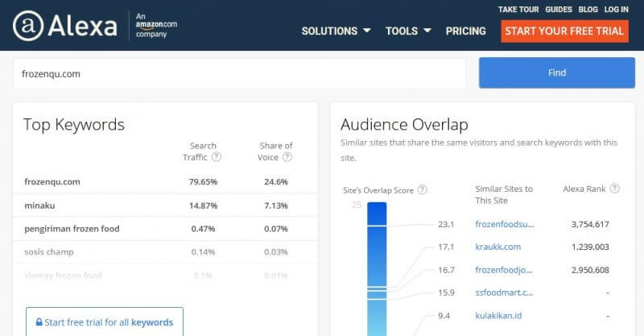Click the blue Find button
The width and height of the screenshot is (644, 336).
pyautogui.click(x=557, y=73)
